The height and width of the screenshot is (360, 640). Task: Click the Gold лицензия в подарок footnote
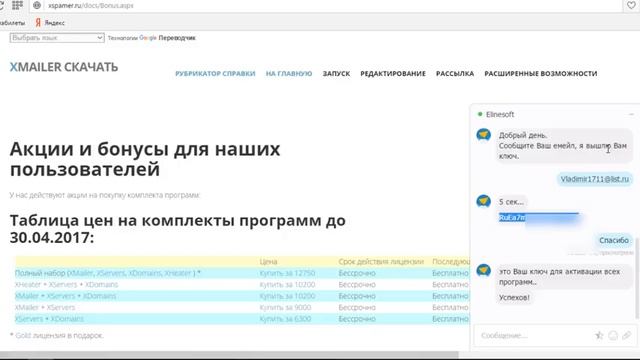pos(56,336)
